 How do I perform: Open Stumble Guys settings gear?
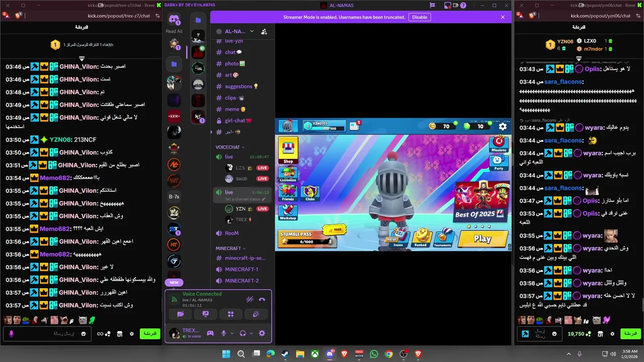coord(503,126)
